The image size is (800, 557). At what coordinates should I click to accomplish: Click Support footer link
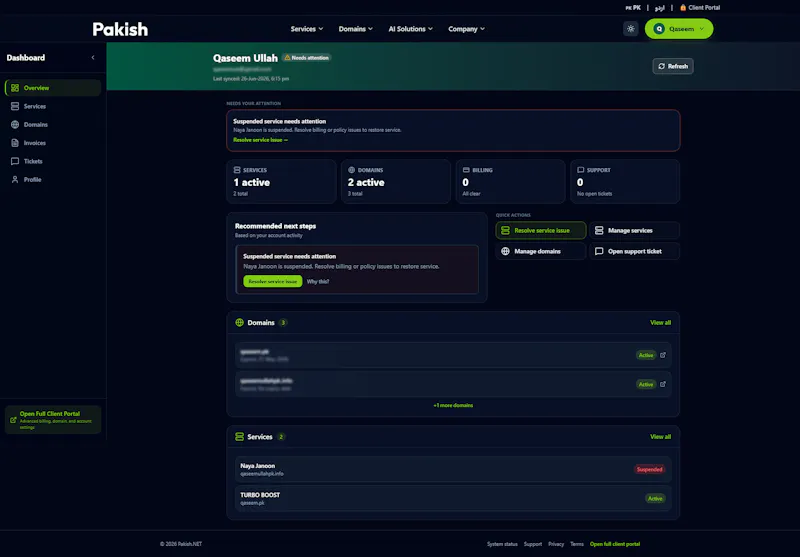pyautogui.click(x=533, y=544)
